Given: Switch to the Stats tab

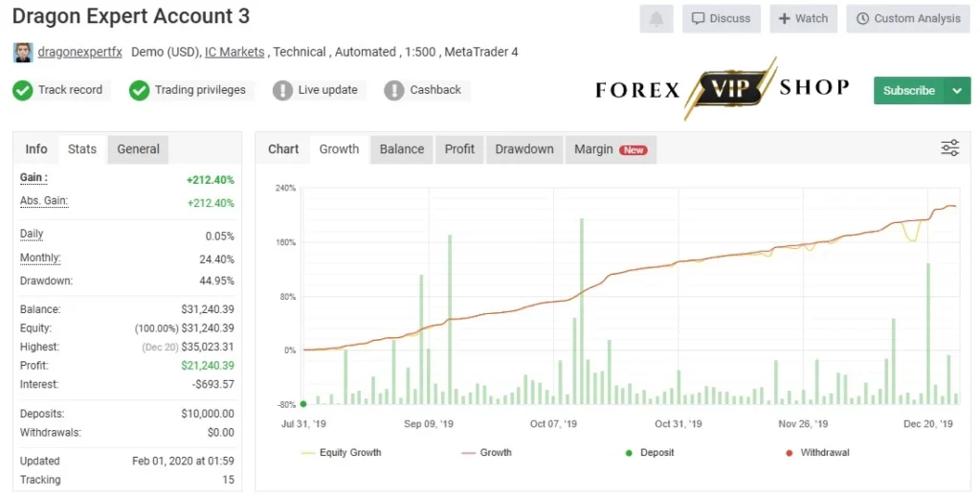Looking at the screenshot, I should (x=82, y=149).
